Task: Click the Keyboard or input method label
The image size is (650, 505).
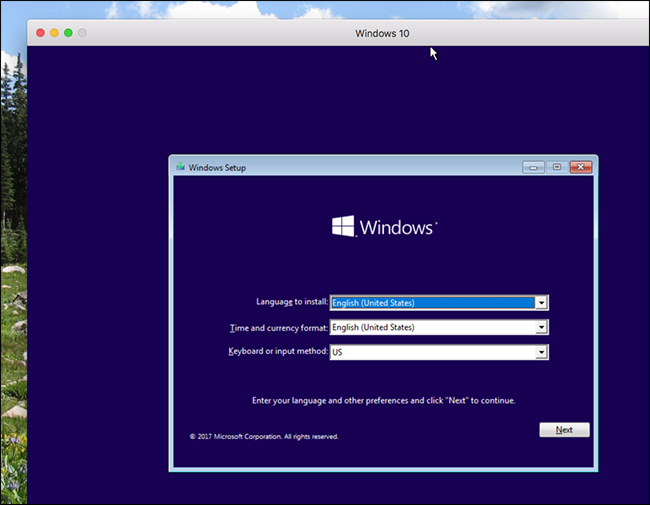Action: click(x=278, y=351)
